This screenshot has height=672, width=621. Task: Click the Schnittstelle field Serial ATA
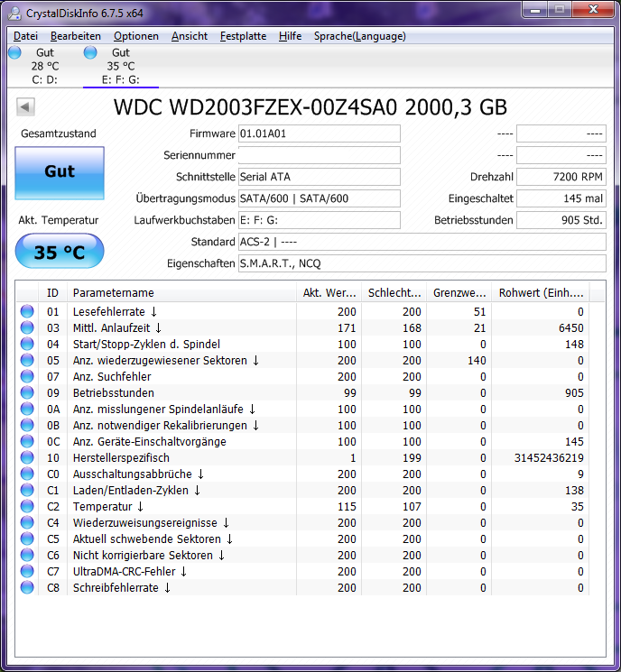pos(320,177)
